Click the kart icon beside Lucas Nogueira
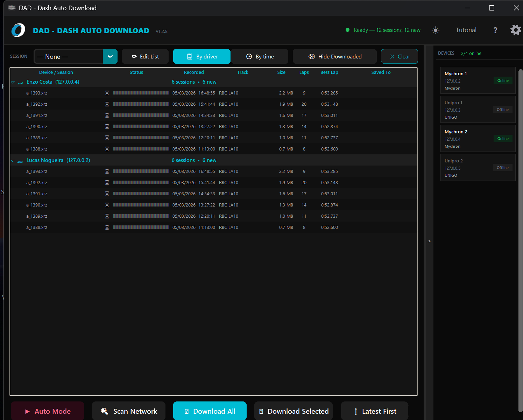The height and width of the screenshot is (420, 523). coord(20,161)
